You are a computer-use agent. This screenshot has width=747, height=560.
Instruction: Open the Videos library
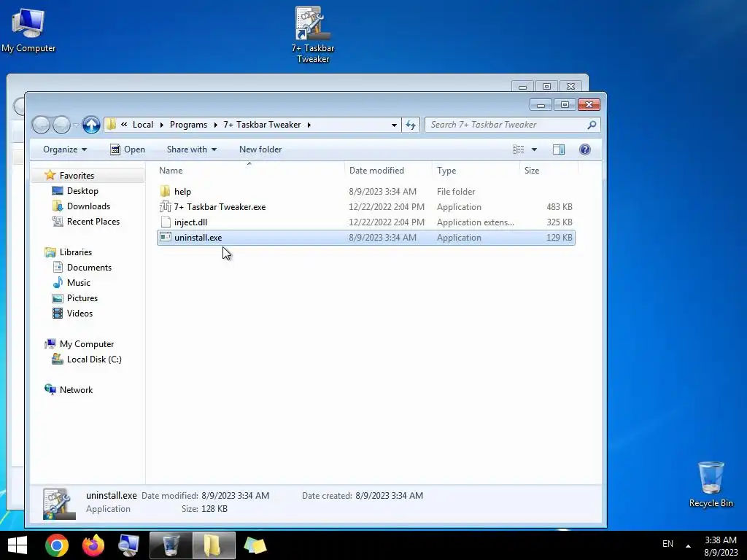(80, 314)
